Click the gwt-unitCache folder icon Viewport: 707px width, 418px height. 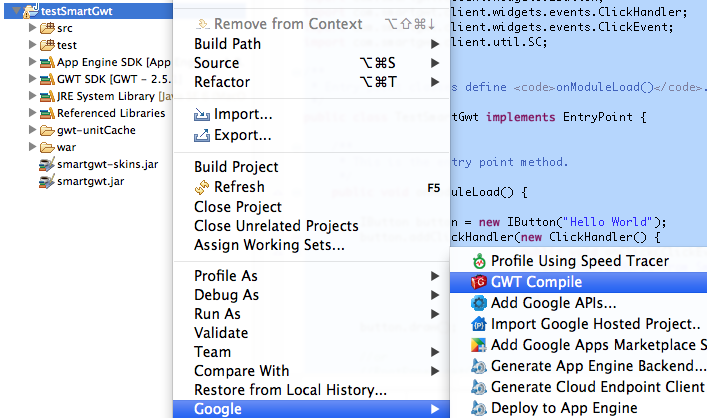pos(47,131)
